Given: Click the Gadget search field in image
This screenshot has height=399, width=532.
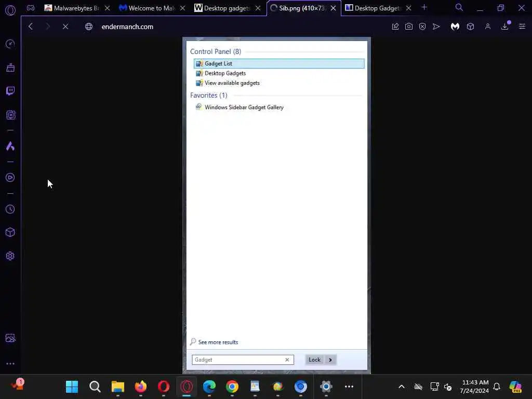Looking at the screenshot, I should click(x=243, y=360).
